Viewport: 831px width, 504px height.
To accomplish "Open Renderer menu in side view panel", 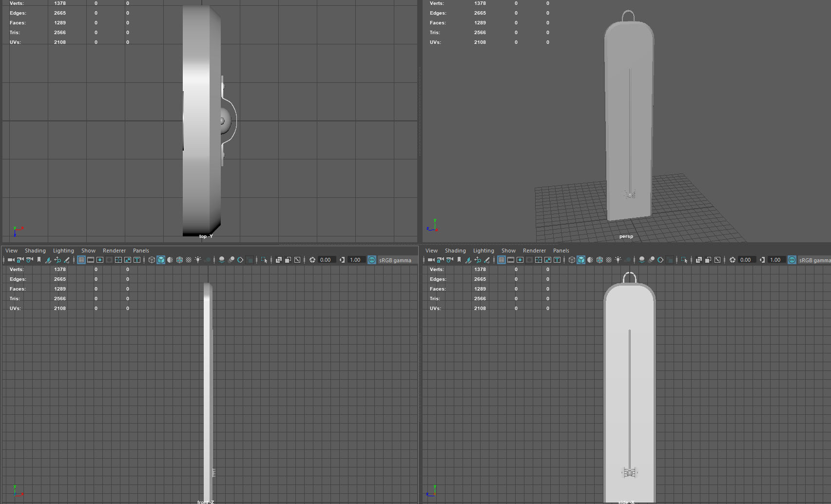I will [535, 251].
